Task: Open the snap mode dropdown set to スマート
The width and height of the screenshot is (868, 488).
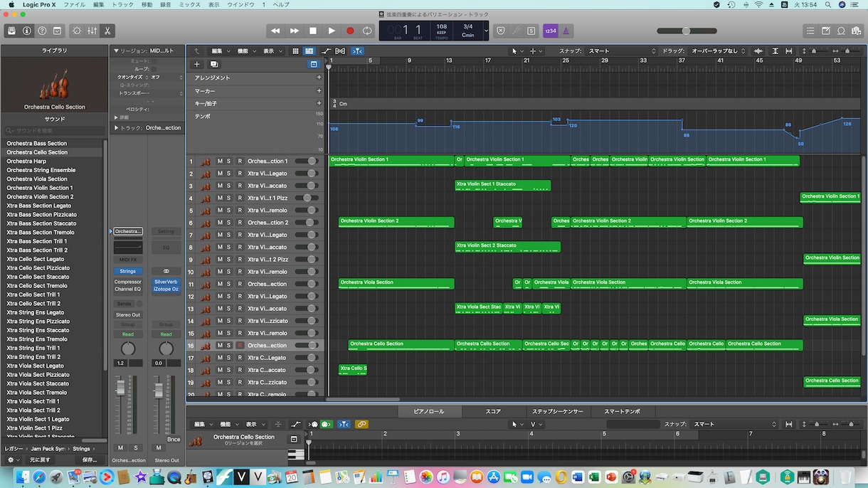Action: 622,51
